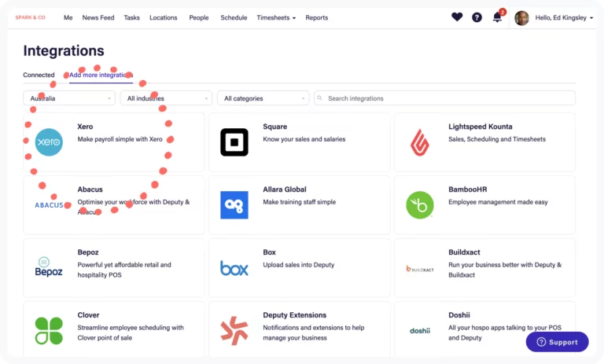Click the search magnifier icon
604x364 pixels.
click(320, 98)
